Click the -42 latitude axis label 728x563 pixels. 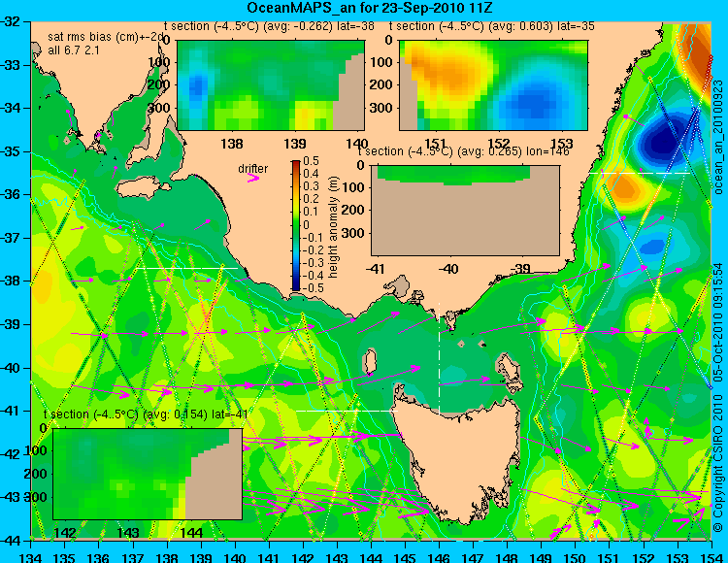click(11, 454)
